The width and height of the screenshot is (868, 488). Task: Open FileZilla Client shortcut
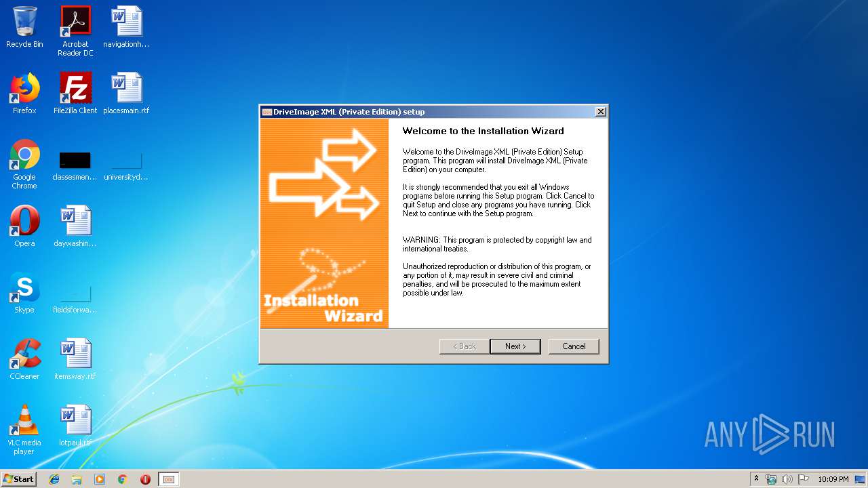(75, 94)
